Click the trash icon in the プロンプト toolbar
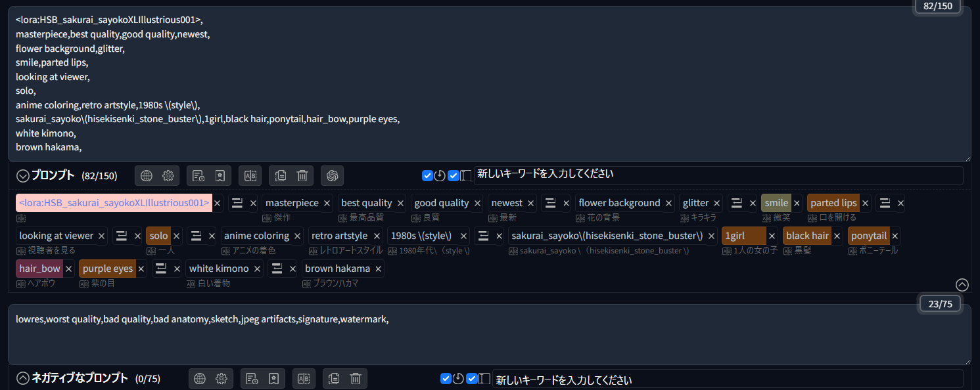 302,175
